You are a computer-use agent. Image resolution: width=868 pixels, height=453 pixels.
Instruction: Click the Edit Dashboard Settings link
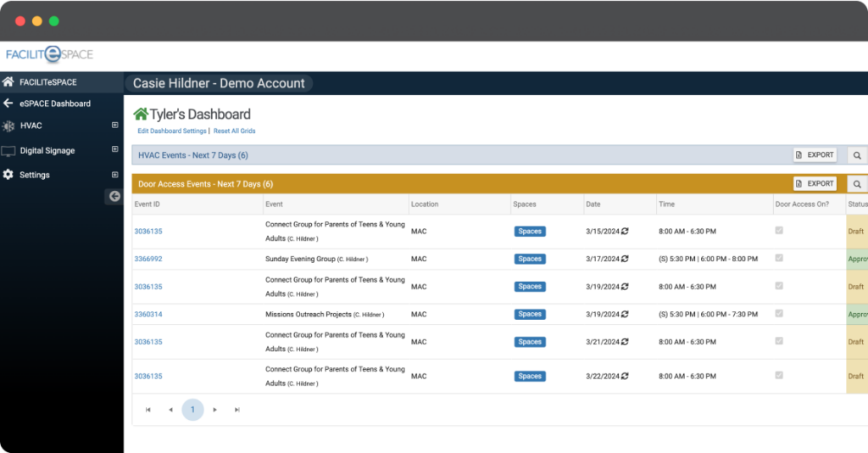coord(171,131)
